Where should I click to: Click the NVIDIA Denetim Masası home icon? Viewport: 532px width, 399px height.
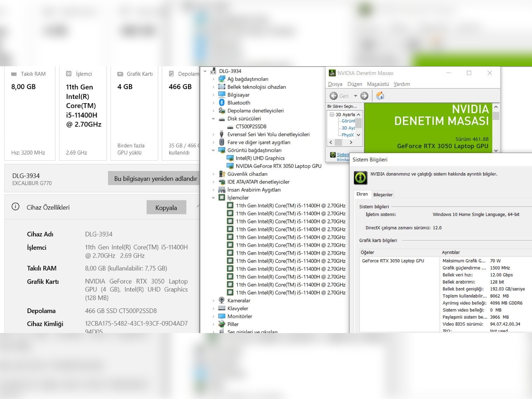pyautogui.click(x=380, y=96)
